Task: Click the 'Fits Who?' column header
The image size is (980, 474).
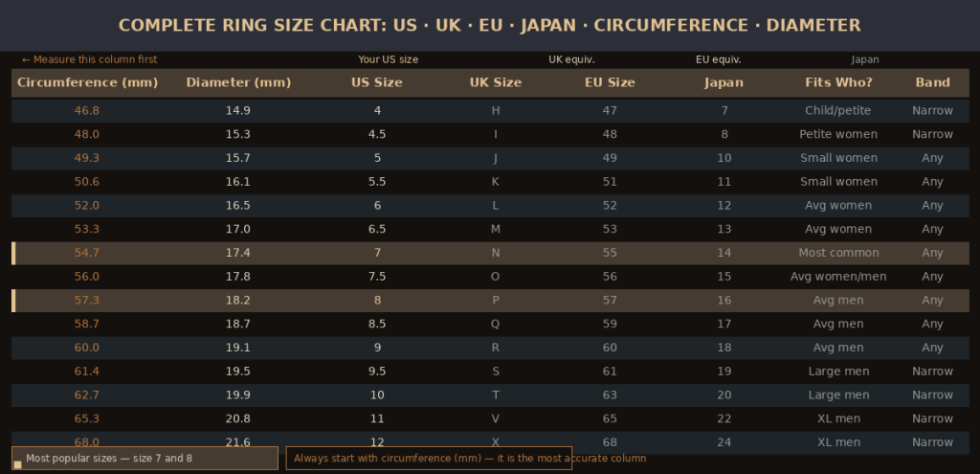Action: 838,82
